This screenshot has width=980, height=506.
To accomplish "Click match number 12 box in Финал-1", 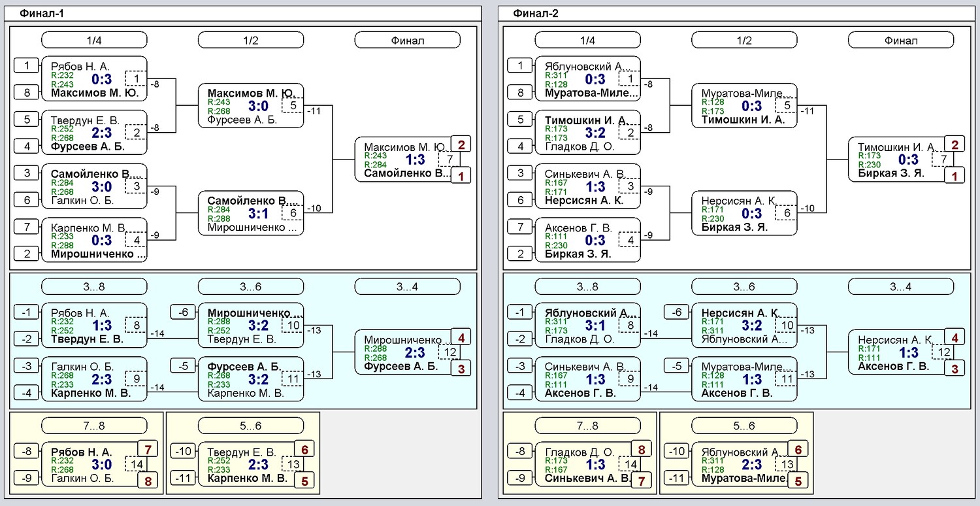I will 449,352.
